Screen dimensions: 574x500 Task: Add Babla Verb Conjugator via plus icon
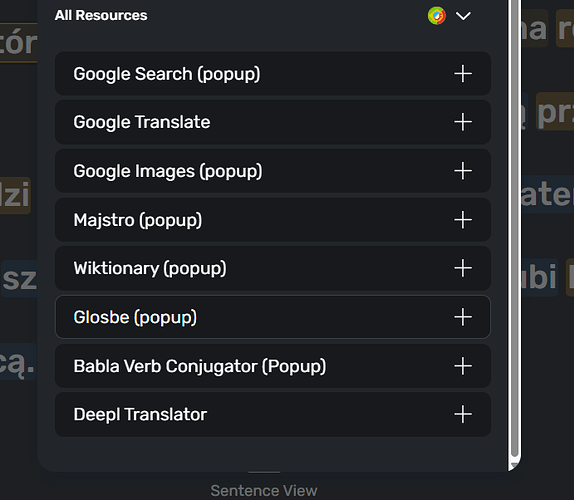[x=463, y=366]
